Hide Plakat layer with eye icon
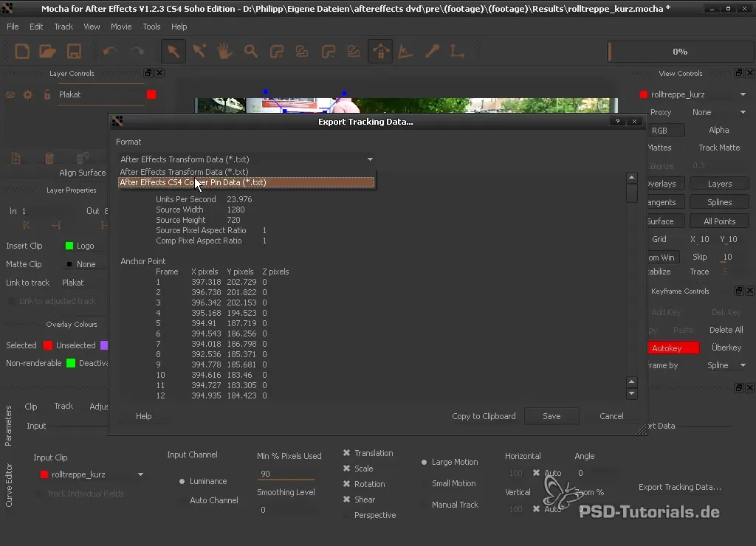Image resolution: width=756 pixels, height=546 pixels. (x=10, y=95)
